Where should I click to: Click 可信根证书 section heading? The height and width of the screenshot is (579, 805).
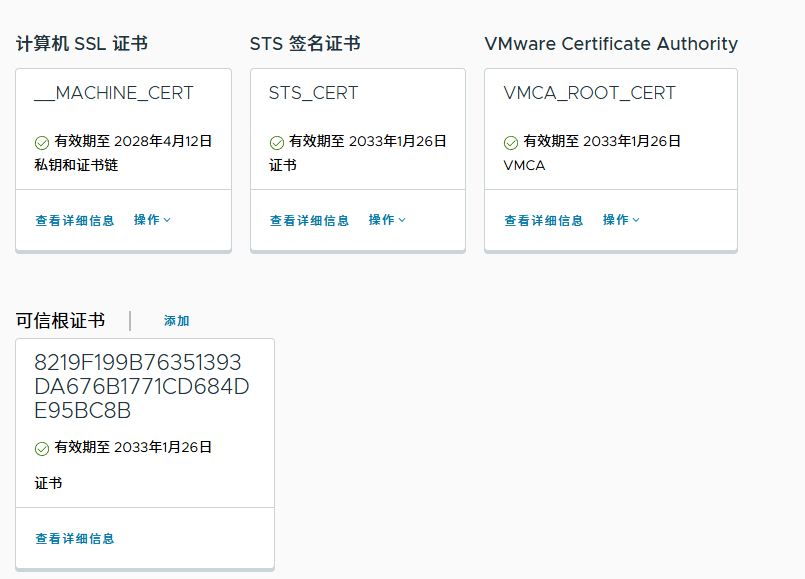[x=61, y=321]
